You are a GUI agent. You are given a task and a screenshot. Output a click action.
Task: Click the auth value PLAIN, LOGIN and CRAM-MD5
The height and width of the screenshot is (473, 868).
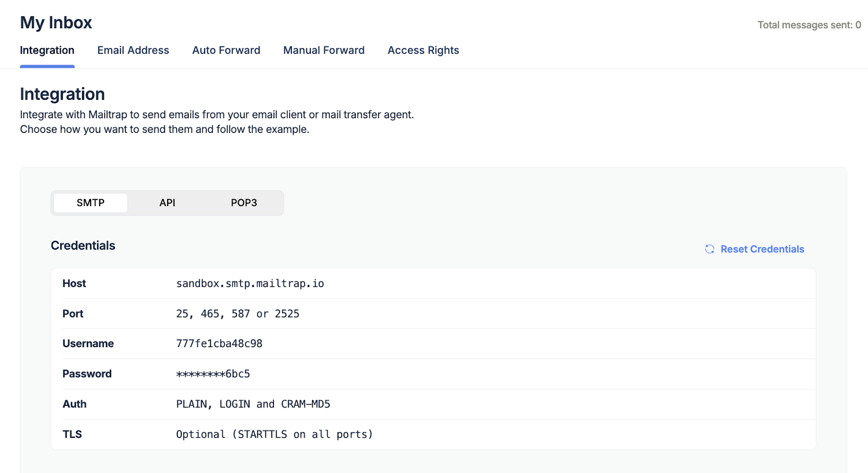(x=253, y=404)
